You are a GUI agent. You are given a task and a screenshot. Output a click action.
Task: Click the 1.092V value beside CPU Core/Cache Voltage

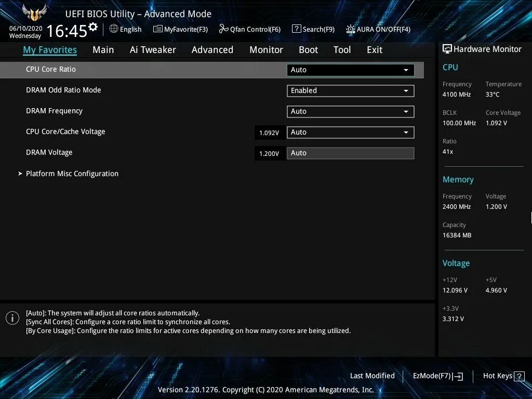269,132
